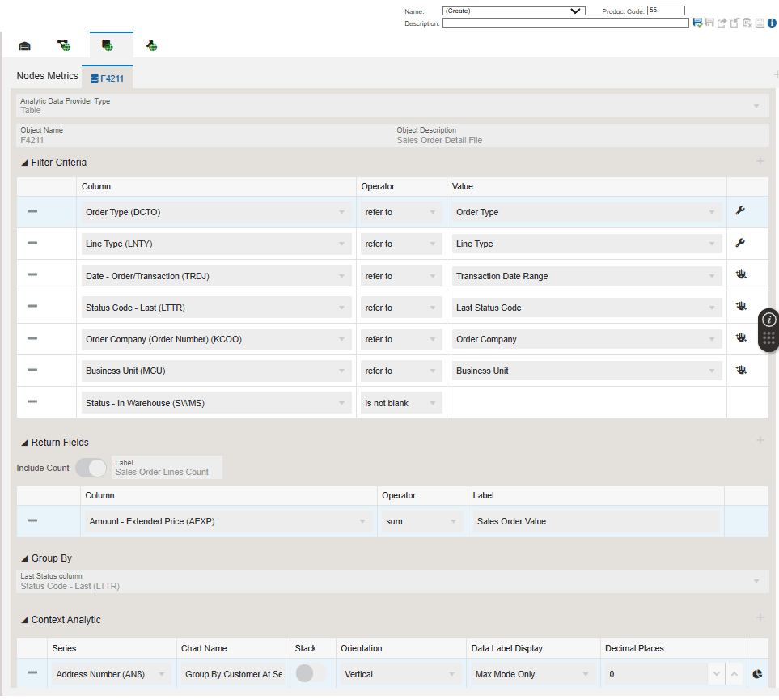This screenshot has height=700, width=779.
Task: Click the blue info icon in top toolbar
Action: (x=772, y=23)
